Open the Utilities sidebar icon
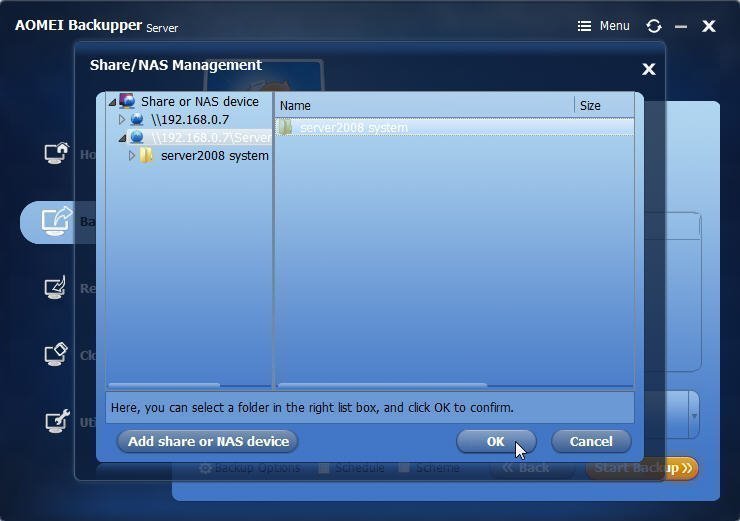Viewport: 740px width, 521px height. point(56,421)
